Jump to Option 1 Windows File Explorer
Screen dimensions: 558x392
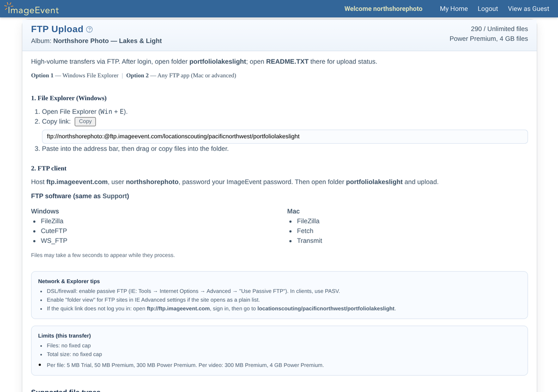[75, 76]
